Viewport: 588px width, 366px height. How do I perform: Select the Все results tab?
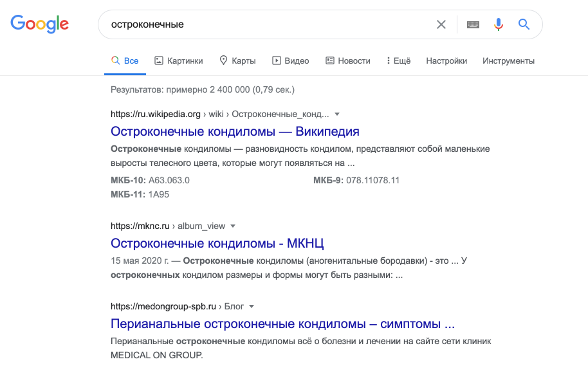tap(125, 60)
